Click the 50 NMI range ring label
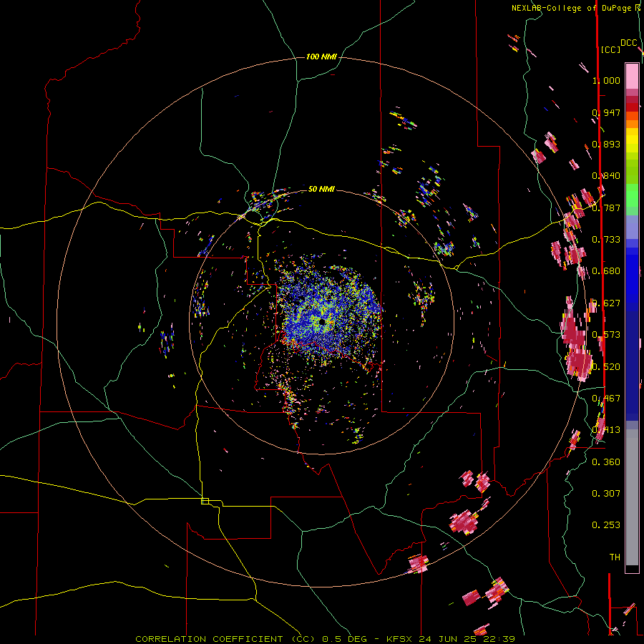The width and height of the screenshot is (644, 644). pyautogui.click(x=321, y=189)
